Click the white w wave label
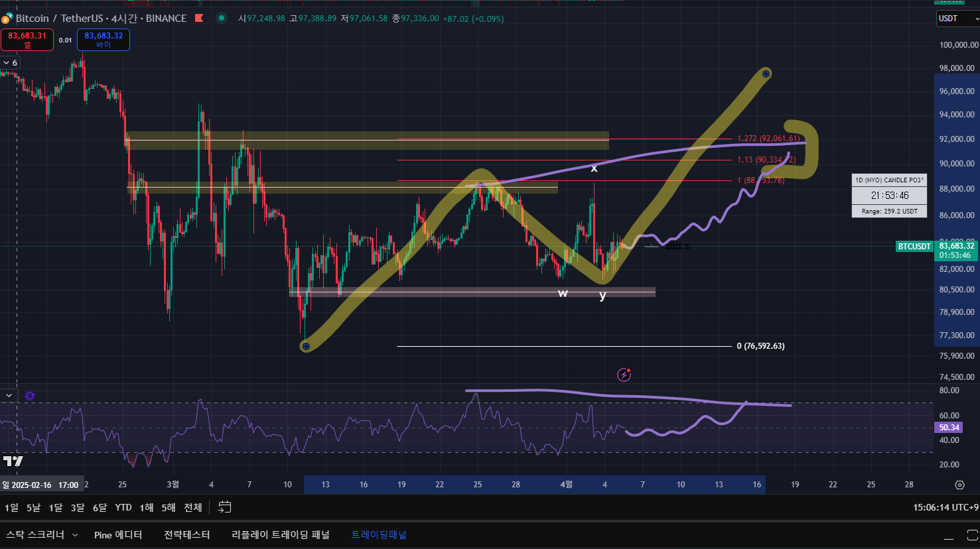 click(x=563, y=293)
